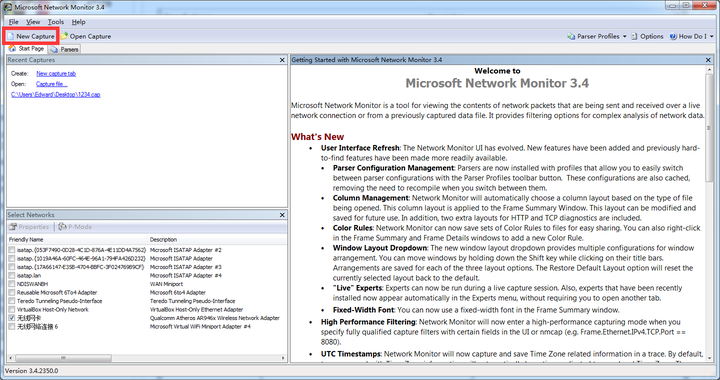Select the Microsoft 6to4 Adapter description cell
This screenshot has height=380, width=720.
pos(178,292)
